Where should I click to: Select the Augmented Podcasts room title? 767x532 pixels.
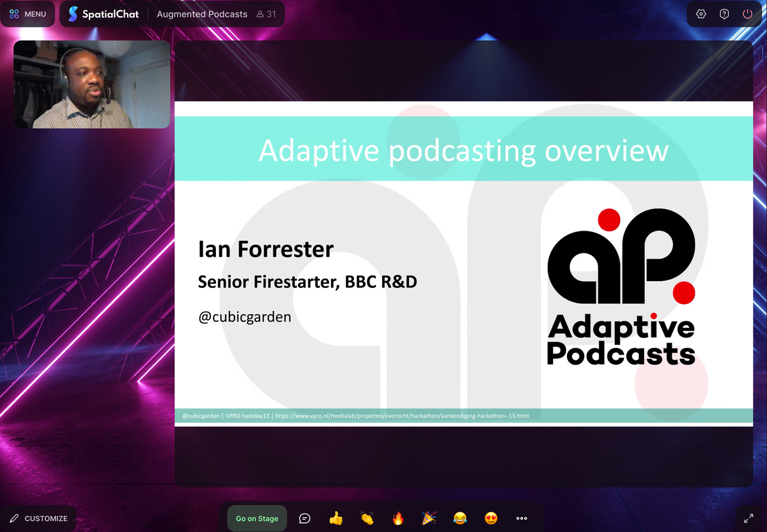[202, 14]
